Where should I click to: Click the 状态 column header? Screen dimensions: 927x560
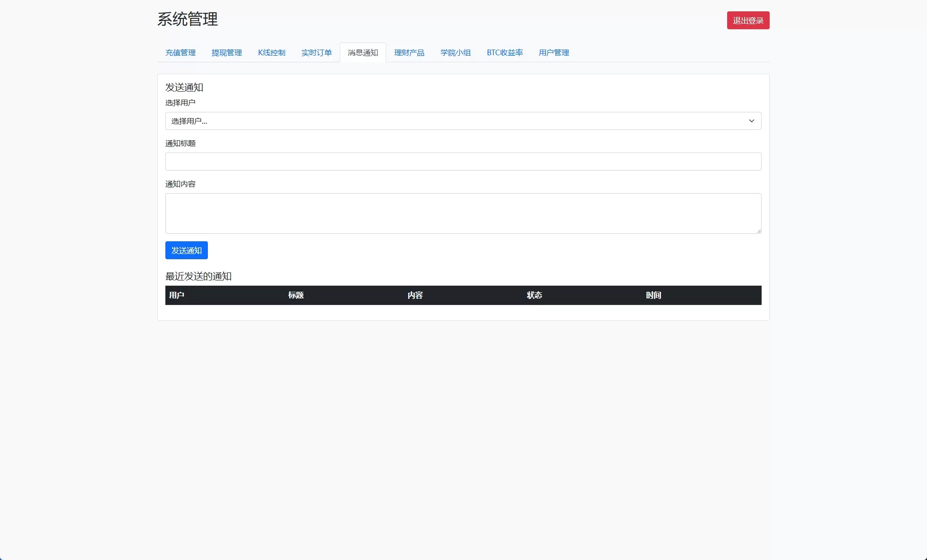(534, 295)
